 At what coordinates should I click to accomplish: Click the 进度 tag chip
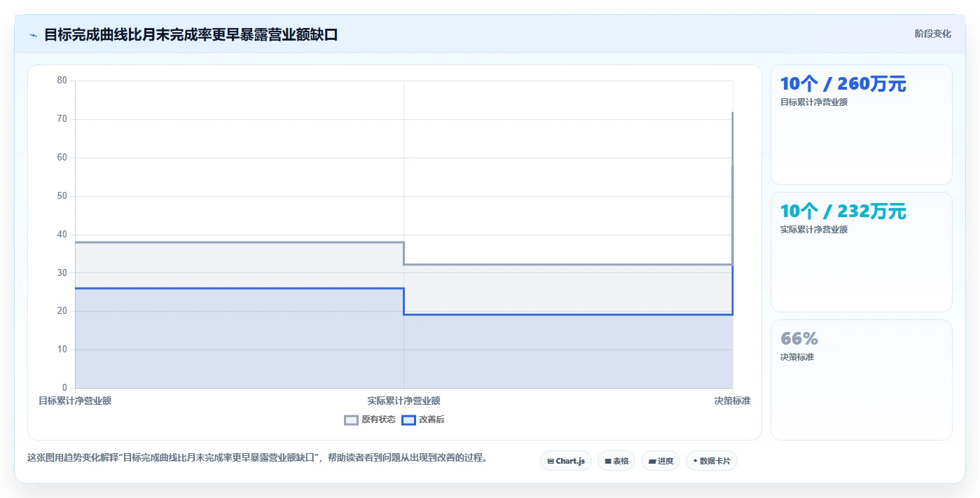tap(661, 461)
